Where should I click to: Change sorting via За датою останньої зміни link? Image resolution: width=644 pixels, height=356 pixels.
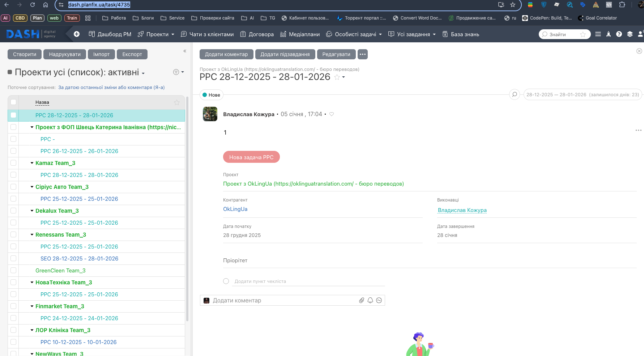[x=111, y=87]
